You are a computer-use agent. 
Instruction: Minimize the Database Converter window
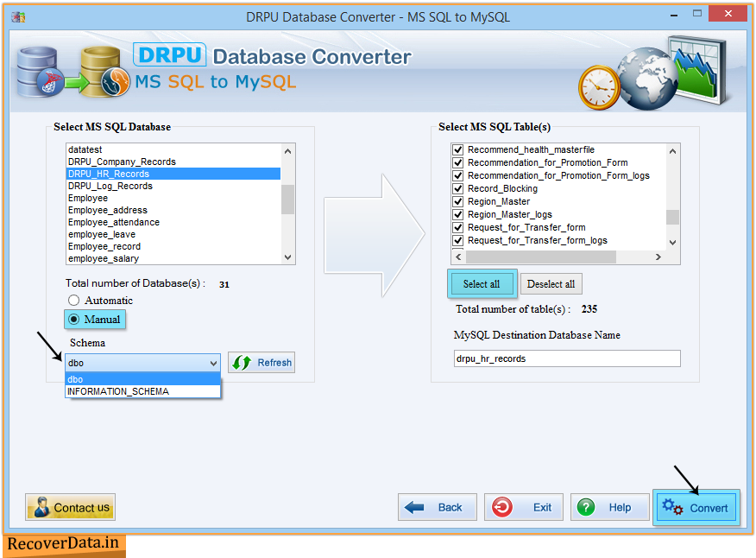pos(674,16)
